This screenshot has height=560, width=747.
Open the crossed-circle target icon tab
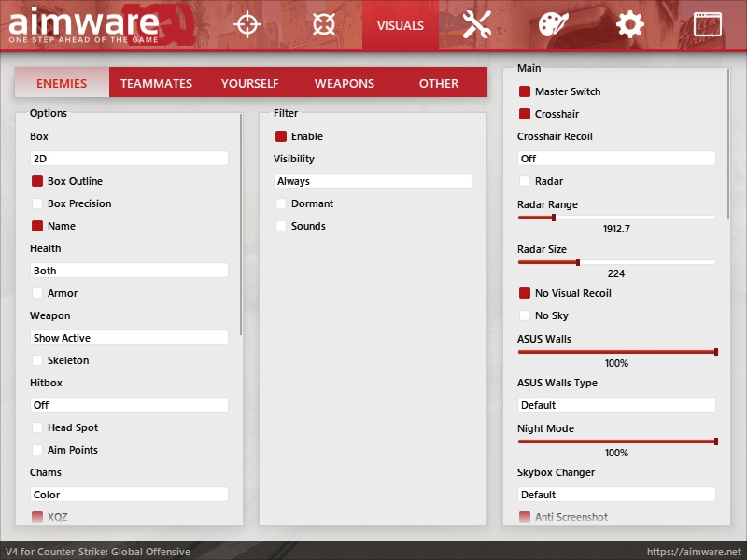[x=324, y=24]
